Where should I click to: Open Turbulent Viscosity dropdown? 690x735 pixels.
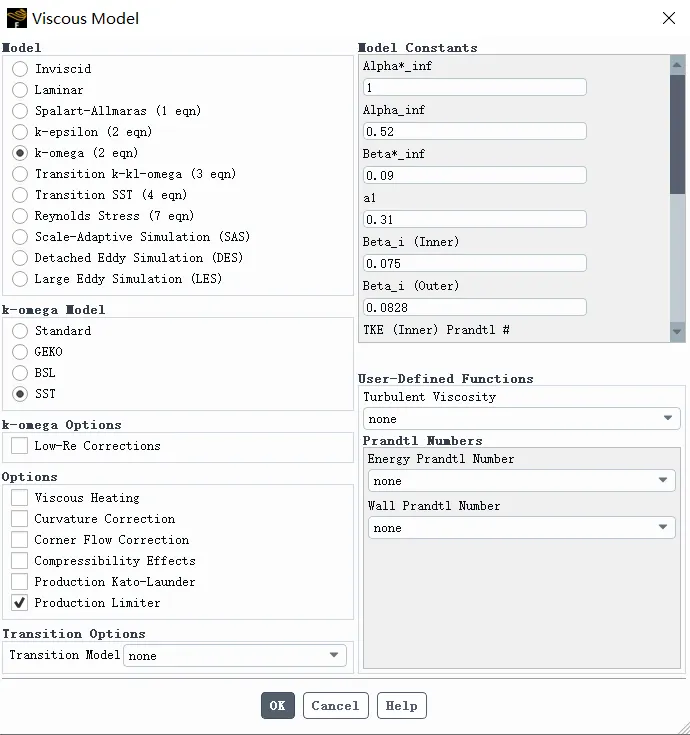521,419
